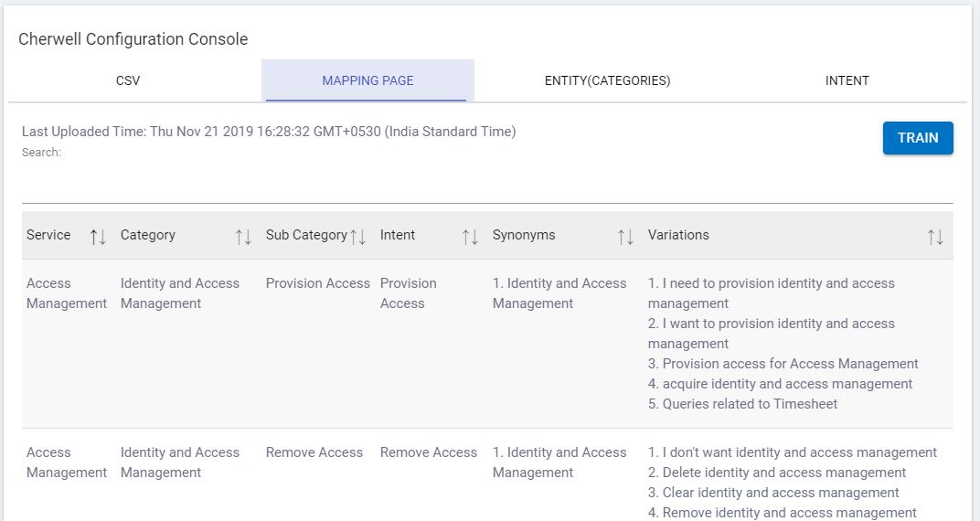Select the Provision Access sub category cell
Image resolution: width=980 pixels, height=521 pixels.
pyautogui.click(x=318, y=283)
